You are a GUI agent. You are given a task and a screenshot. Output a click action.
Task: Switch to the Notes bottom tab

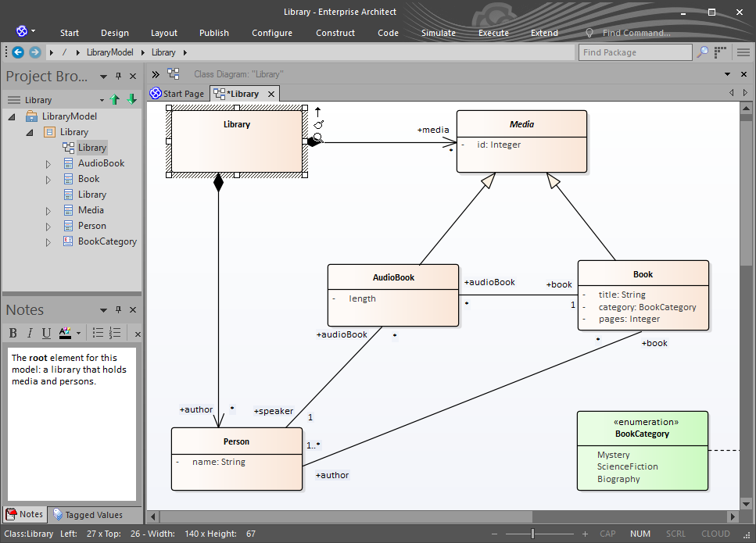click(x=24, y=515)
